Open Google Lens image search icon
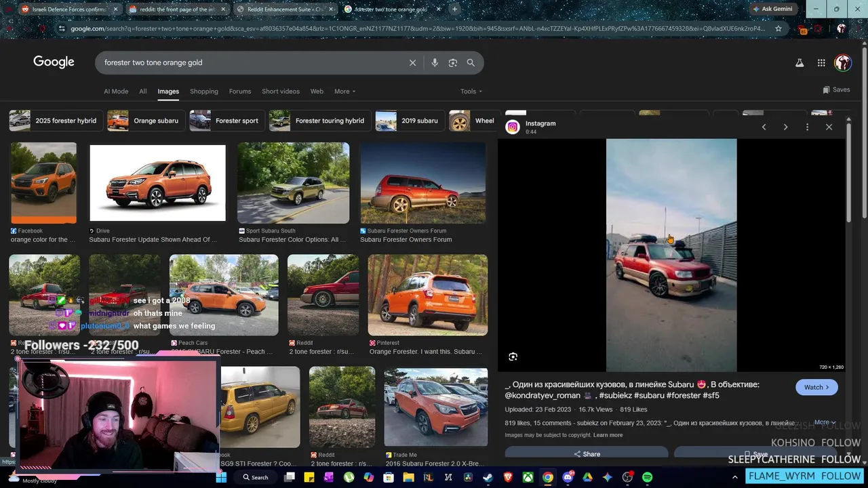 pos(452,62)
